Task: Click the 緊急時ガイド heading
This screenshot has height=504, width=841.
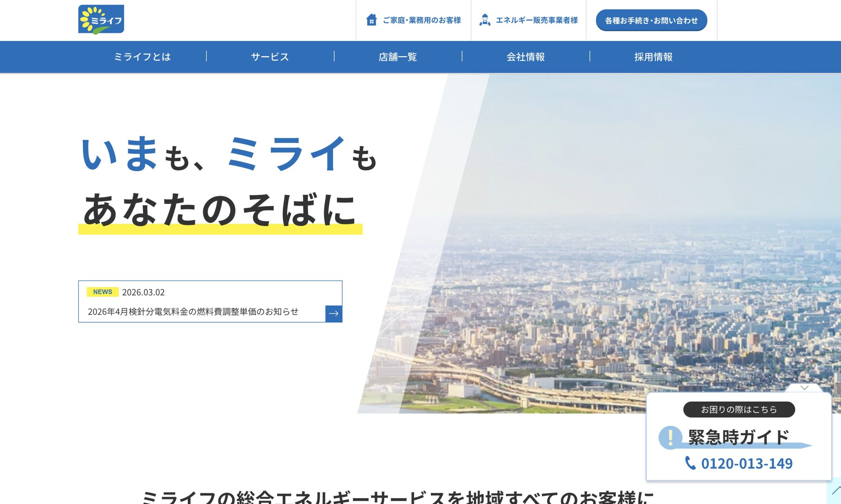Action: coord(738,437)
